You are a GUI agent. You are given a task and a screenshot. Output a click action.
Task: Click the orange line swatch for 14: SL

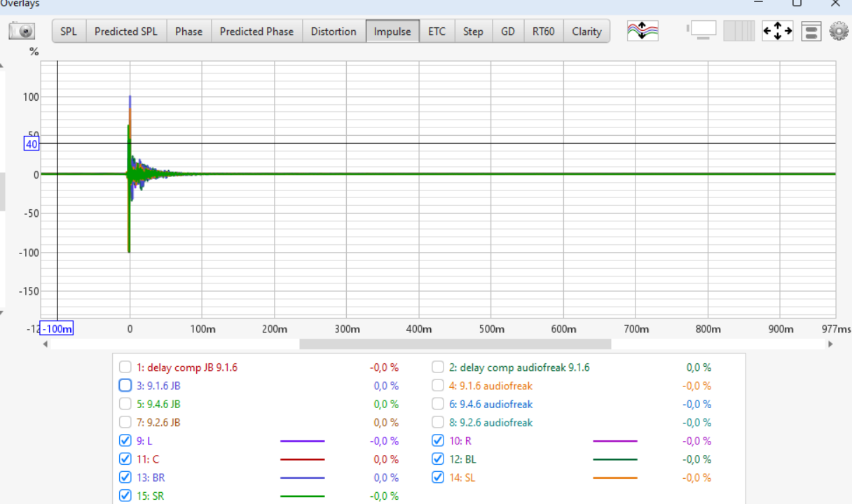click(614, 478)
